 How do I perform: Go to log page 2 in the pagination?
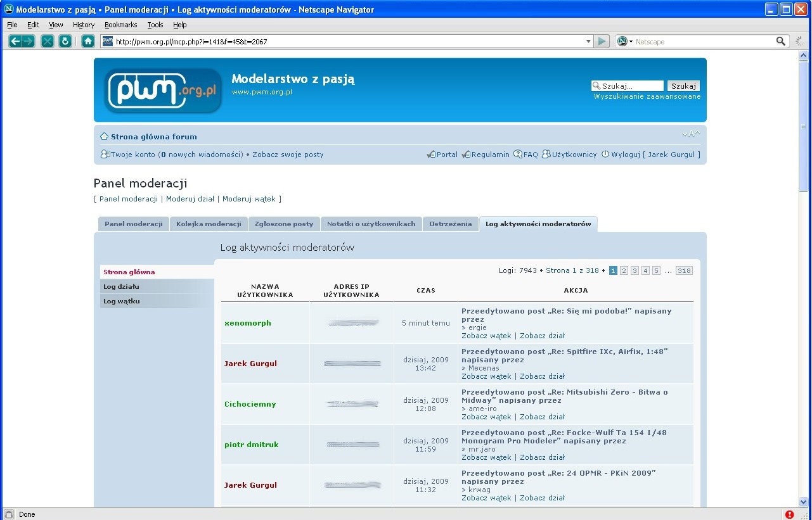coord(624,270)
